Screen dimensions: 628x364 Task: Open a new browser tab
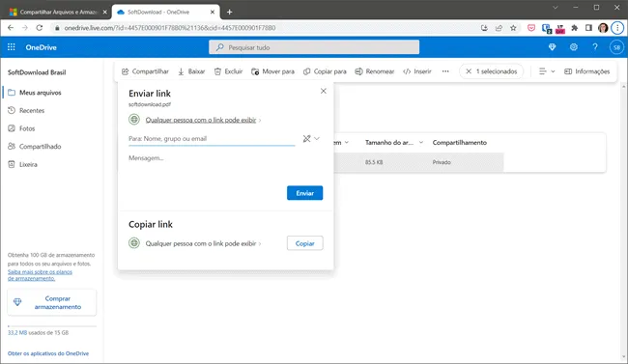[230, 12]
